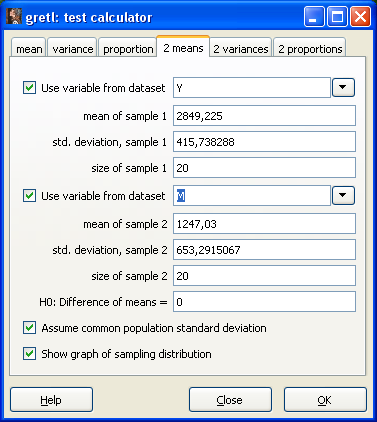Click the 'mean of sample 1' label
Image resolution: width=377 pixels, height=422 pixels.
click(125, 116)
